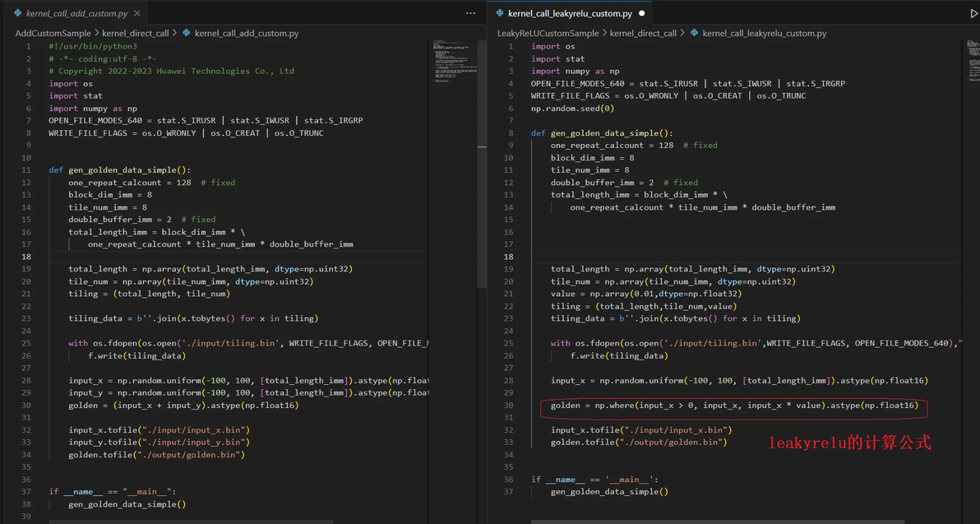980x524 pixels.
Task: Click the '#!/usr/bin/python3' shebang line
Action: [x=93, y=46]
